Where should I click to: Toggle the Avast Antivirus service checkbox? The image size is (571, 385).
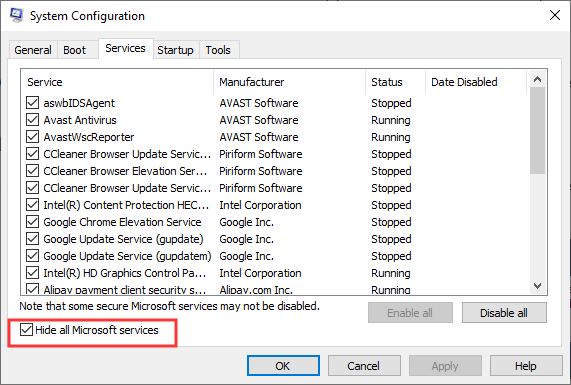click(32, 120)
